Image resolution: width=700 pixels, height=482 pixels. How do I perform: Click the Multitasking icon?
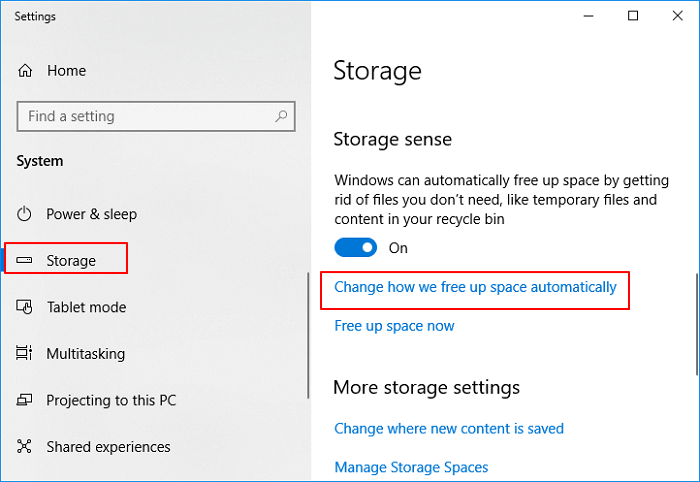pyautogui.click(x=25, y=354)
